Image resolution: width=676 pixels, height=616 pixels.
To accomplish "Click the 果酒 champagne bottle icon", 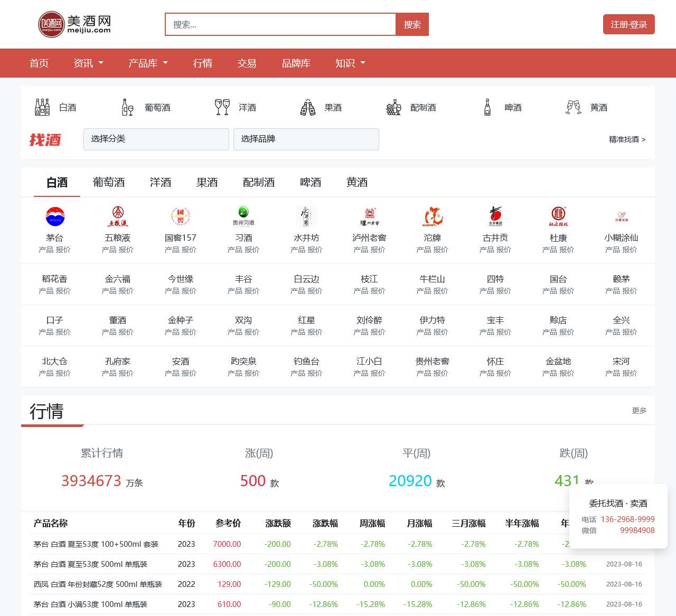I will click(307, 107).
